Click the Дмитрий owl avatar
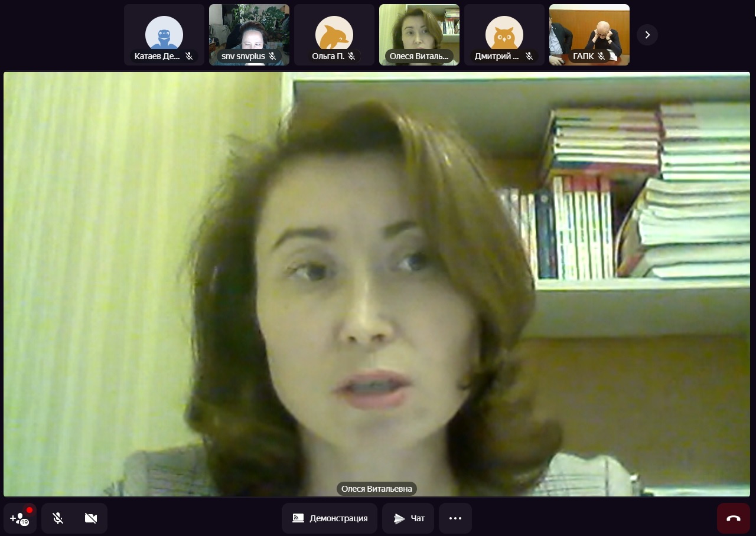Screen dimensions: 756x536 pyautogui.click(x=504, y=34)
